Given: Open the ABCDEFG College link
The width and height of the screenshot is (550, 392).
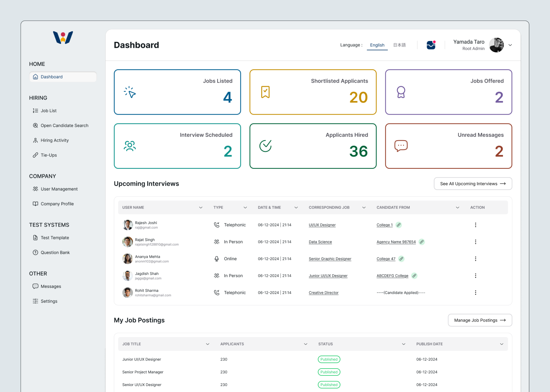Looking at the screenshot, I should [x=392, y=276].
